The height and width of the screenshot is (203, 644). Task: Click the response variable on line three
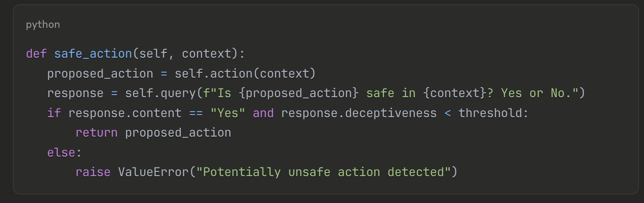coord(76,93)
